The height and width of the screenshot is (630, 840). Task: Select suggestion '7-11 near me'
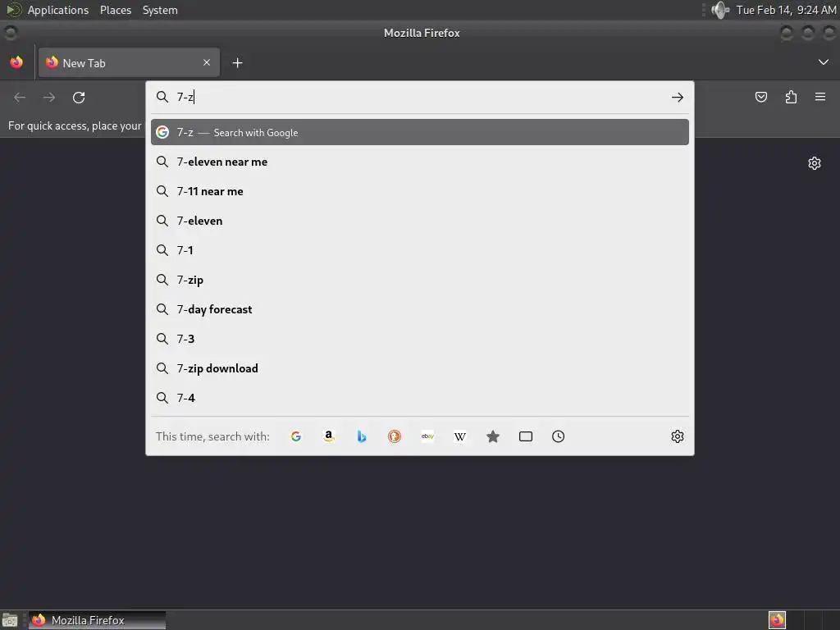click(420, 191)
